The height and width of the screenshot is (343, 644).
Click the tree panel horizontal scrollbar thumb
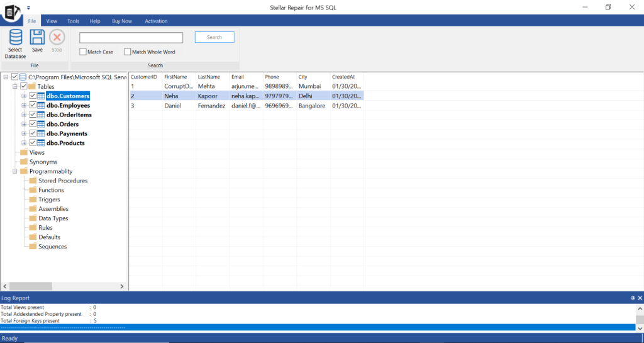coord(31,286)
